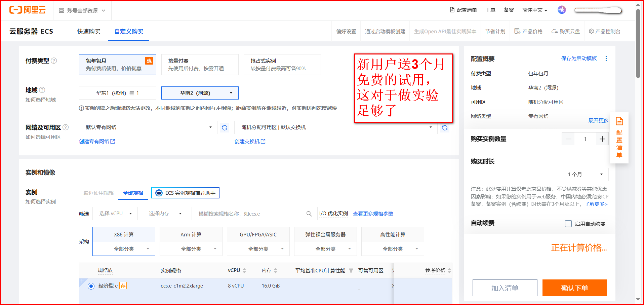Screen dimensions: 644x305
Task: Sort the table by vCPU
Action: pos(244,270)
